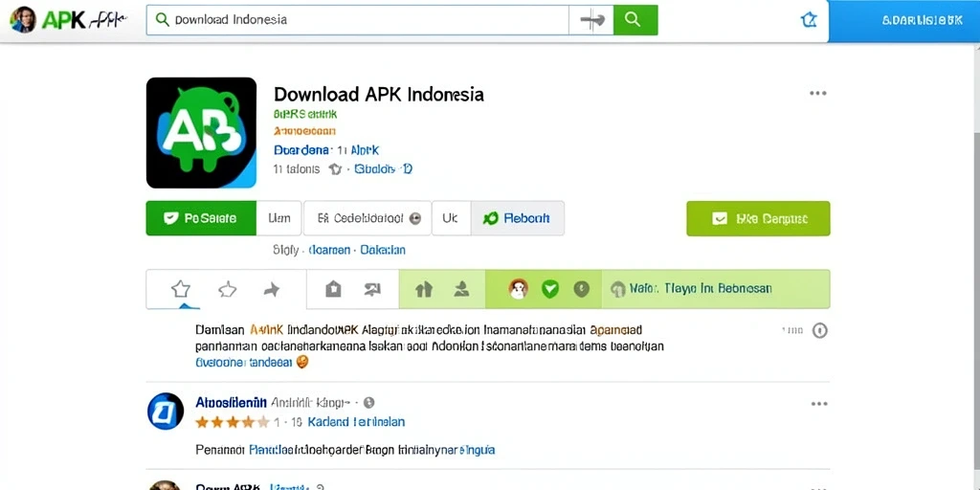This screenshot has width=980, height=490.
Task: Open the 'Kadand Fertinelan' link
Action: 356,422
